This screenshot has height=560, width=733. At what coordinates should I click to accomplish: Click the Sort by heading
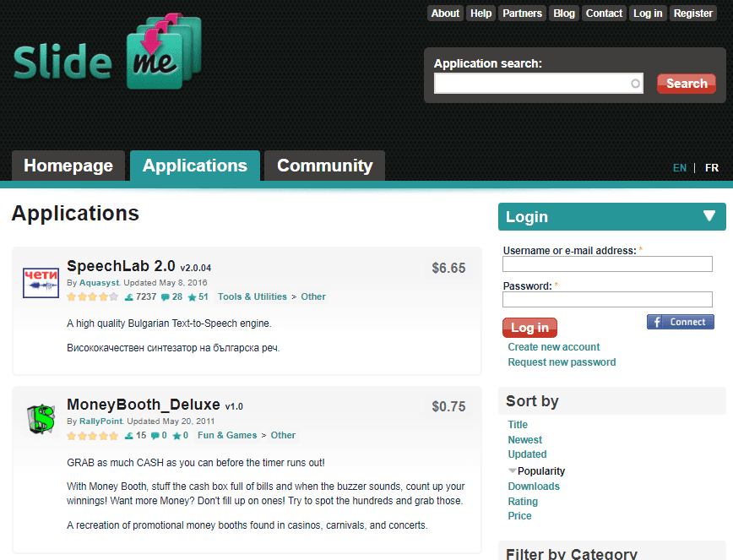pyautogui.click(x=532, y=401)
